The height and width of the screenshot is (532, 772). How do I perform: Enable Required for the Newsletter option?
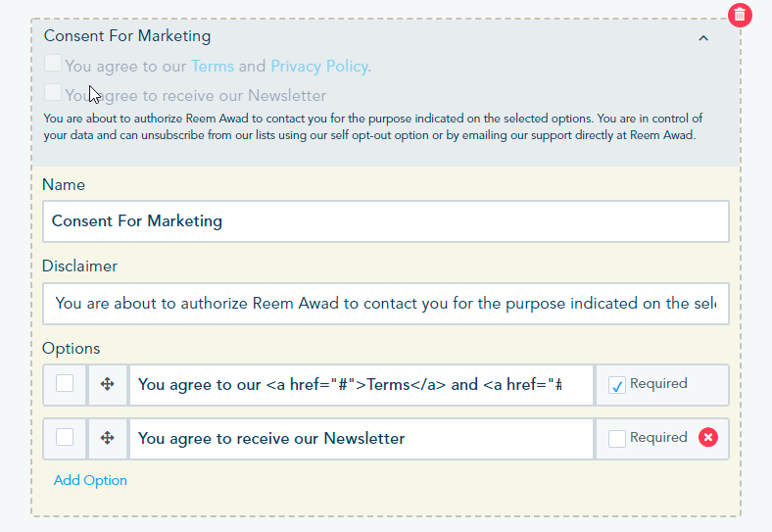point(617,439)
